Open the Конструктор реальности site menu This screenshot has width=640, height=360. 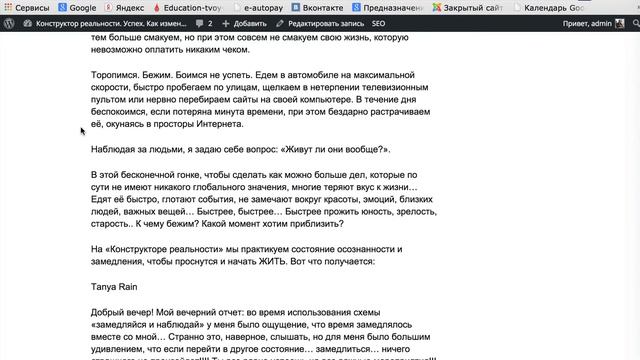105,24
